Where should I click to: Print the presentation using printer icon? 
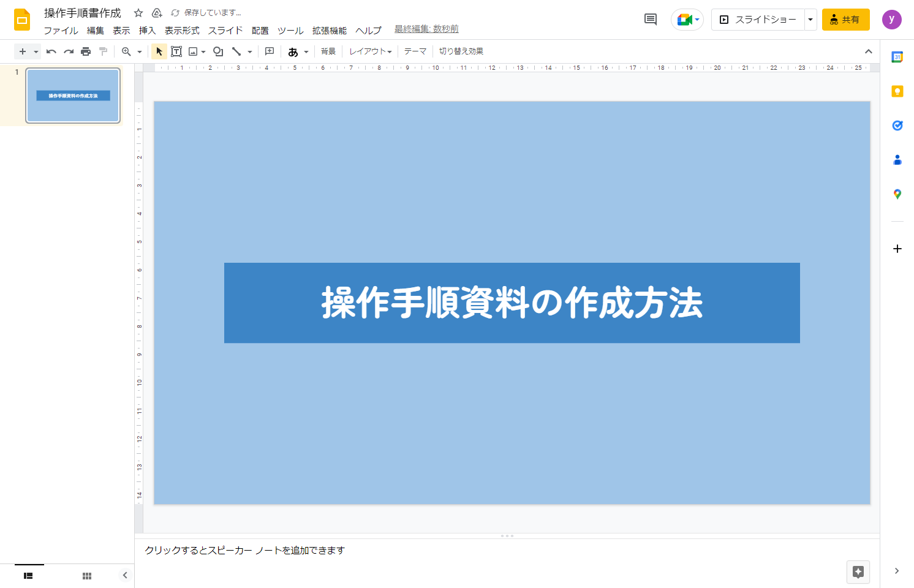point(86,51)
